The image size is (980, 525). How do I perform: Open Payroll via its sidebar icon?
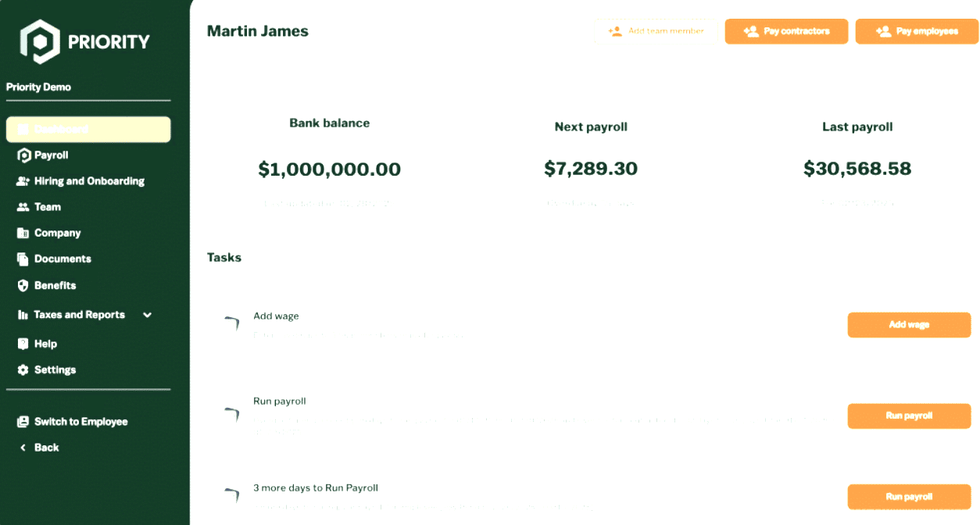click(23, 155)
